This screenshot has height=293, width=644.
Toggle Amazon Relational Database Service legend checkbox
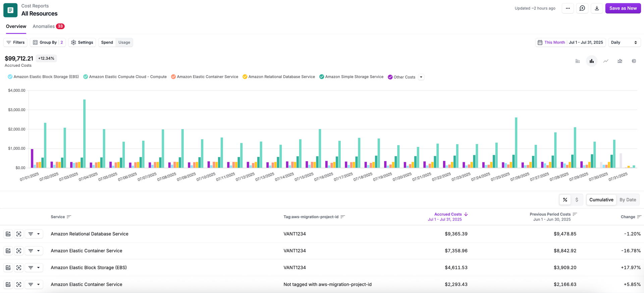click(245, 77)
